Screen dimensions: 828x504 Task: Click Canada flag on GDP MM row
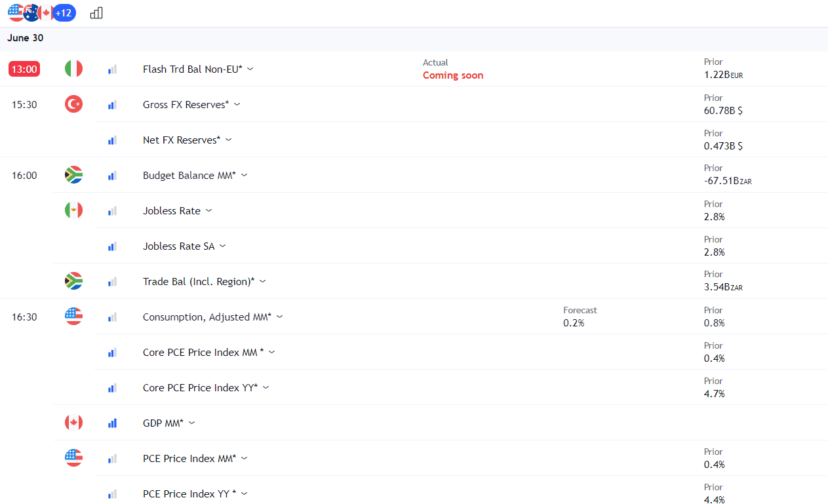pos(73,423)
